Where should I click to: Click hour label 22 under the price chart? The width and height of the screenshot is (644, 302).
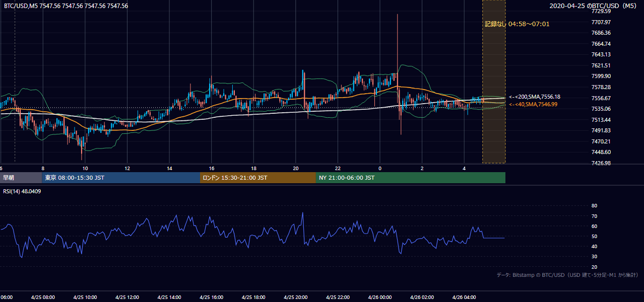tap(338, 168)
